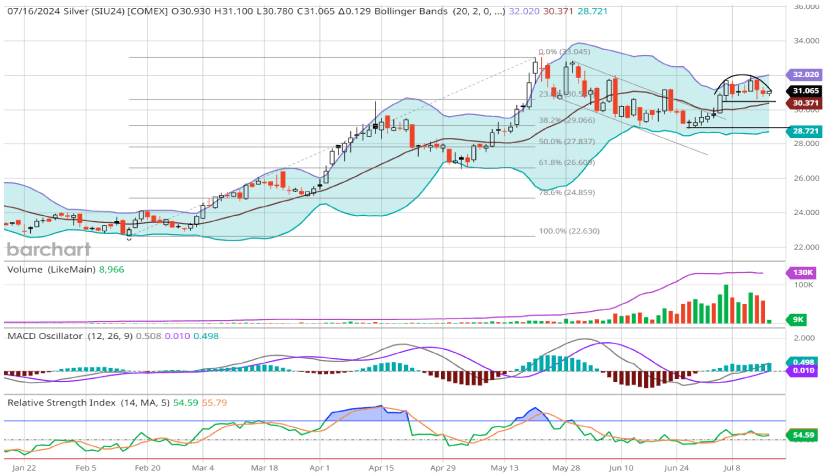The width and height of the screenshot is (826, 475).
Task: Click the Apr 15 date on time axis
Action: coord(383,466)
